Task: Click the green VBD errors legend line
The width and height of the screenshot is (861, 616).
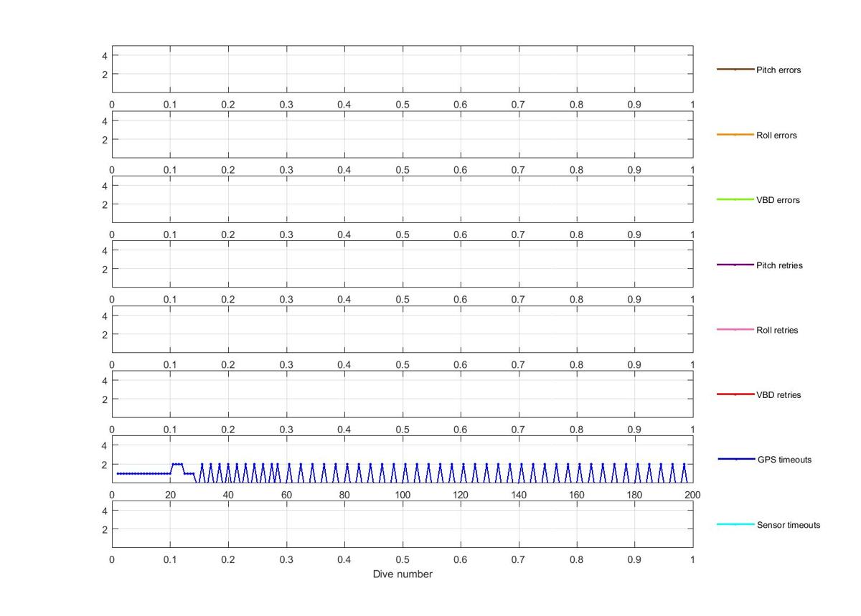Action: click(735, 199)
